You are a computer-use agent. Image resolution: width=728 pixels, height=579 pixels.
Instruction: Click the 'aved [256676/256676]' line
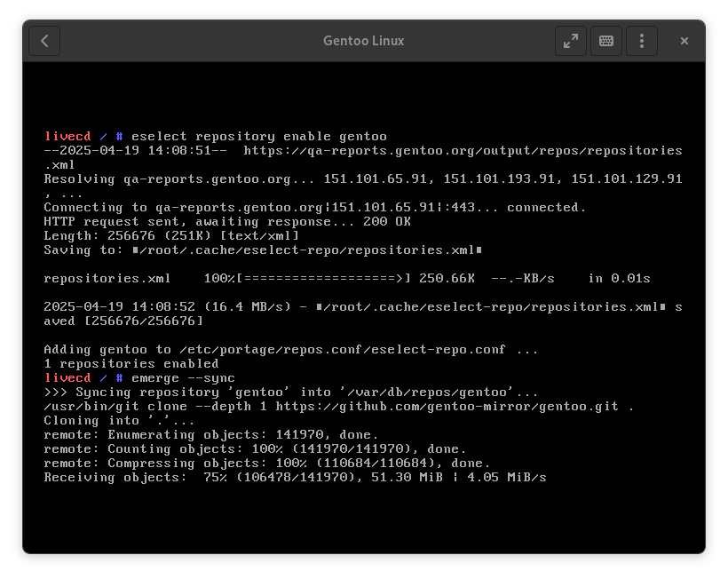click(x=123, y=321)
